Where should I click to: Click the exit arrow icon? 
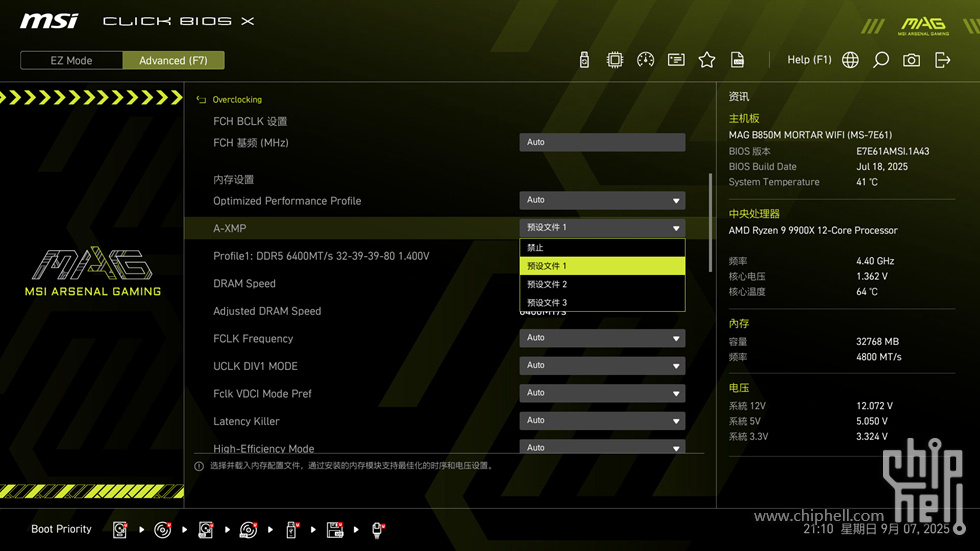[x=942, y=60]
